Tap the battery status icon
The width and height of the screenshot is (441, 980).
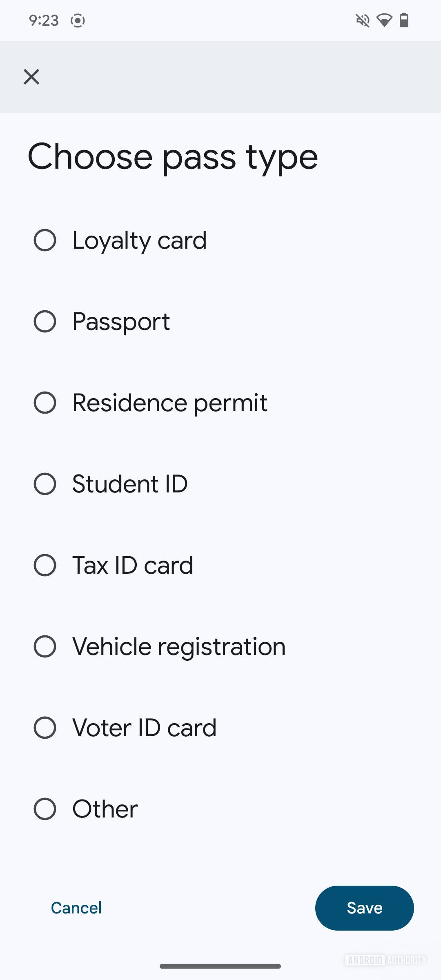point(404,20)
